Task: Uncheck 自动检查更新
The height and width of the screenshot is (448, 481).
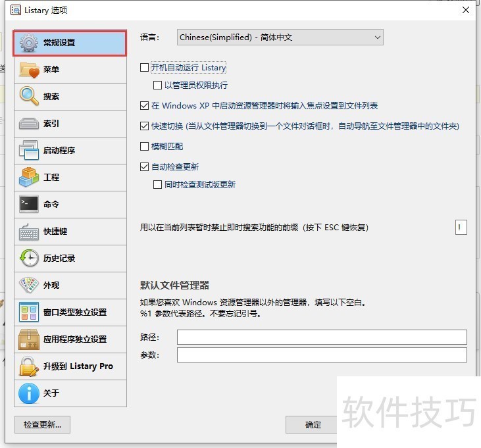Action: [144, 167]
